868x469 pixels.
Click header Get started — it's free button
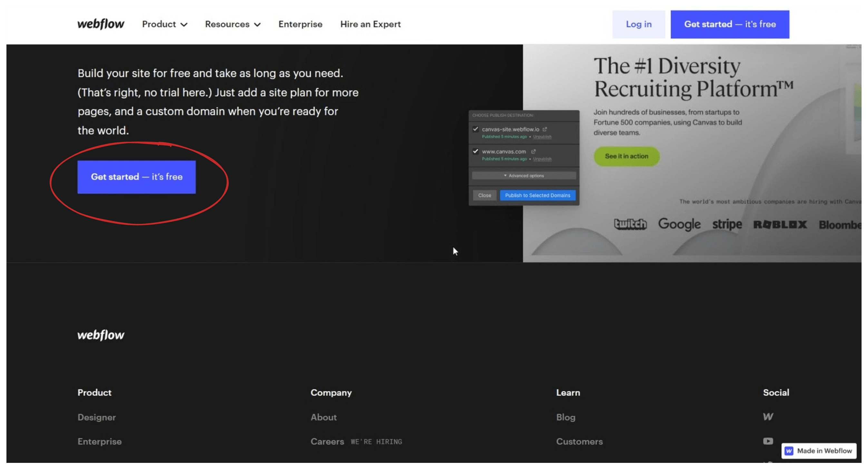click(730, 24)
